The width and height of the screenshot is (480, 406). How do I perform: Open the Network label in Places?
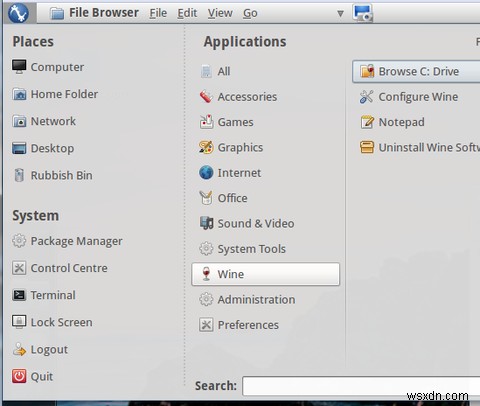click(x=53, y=121)
